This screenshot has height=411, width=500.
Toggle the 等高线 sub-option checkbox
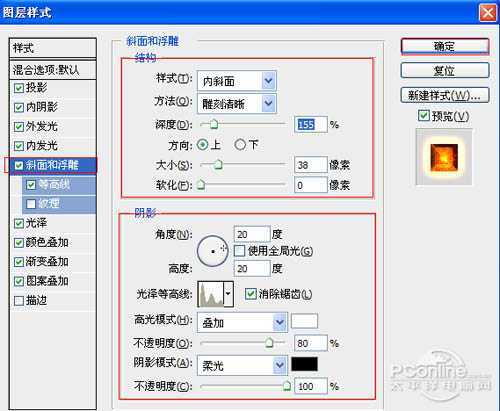pos(31,184)
